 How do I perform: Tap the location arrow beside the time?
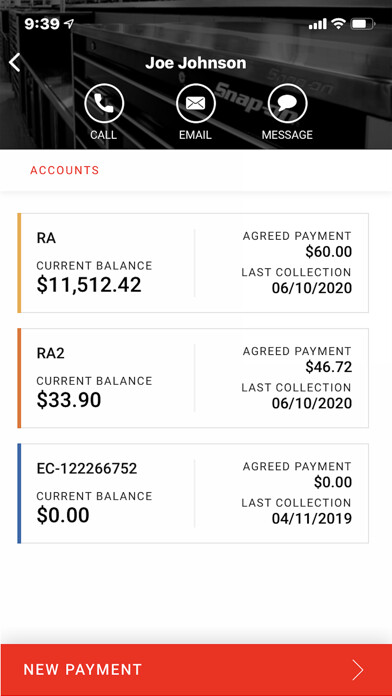pos(69,24)
